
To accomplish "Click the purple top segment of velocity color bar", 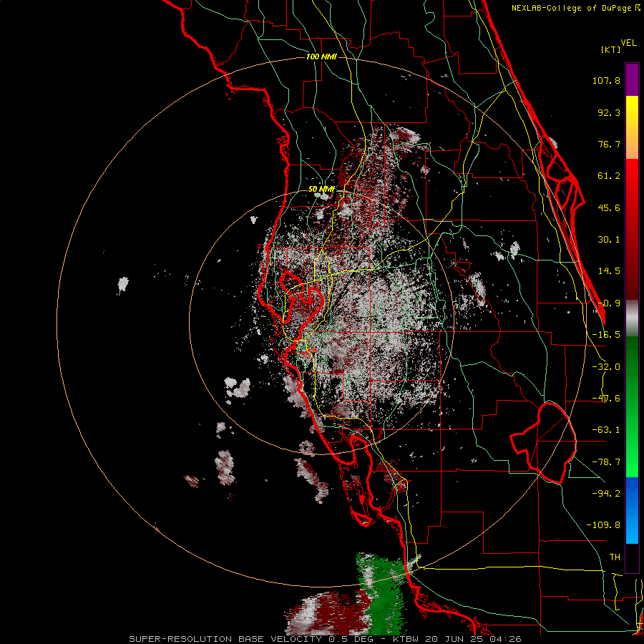I will tap(632, 79).
